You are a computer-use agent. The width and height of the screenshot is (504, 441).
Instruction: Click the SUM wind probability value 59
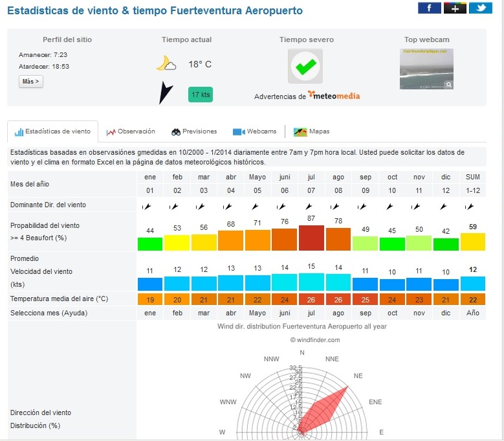[473, 227]
